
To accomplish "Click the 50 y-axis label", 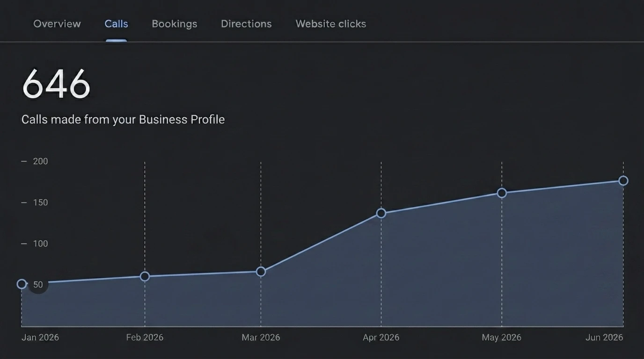I will (38, 285).
